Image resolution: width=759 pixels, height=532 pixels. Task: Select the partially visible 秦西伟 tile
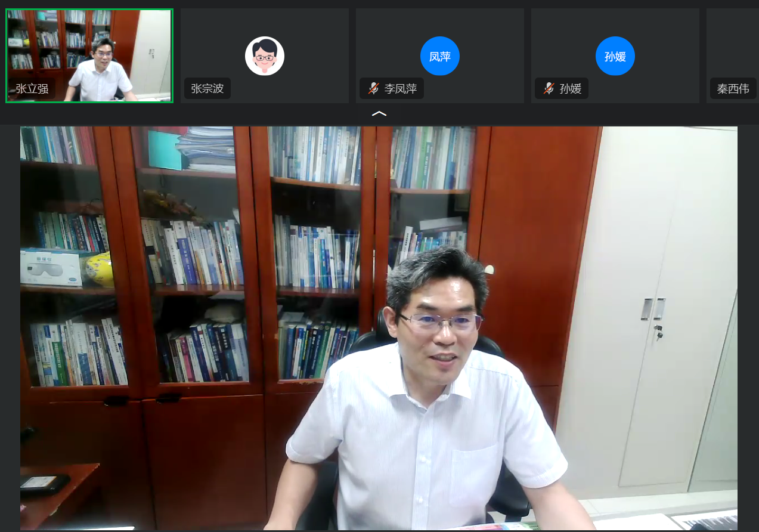[x=733, y=48]
